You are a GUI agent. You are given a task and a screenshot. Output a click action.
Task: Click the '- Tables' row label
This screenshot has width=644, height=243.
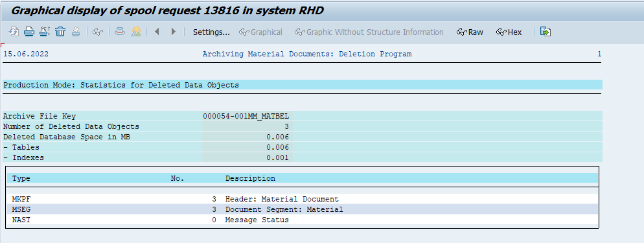coord(21,147)
